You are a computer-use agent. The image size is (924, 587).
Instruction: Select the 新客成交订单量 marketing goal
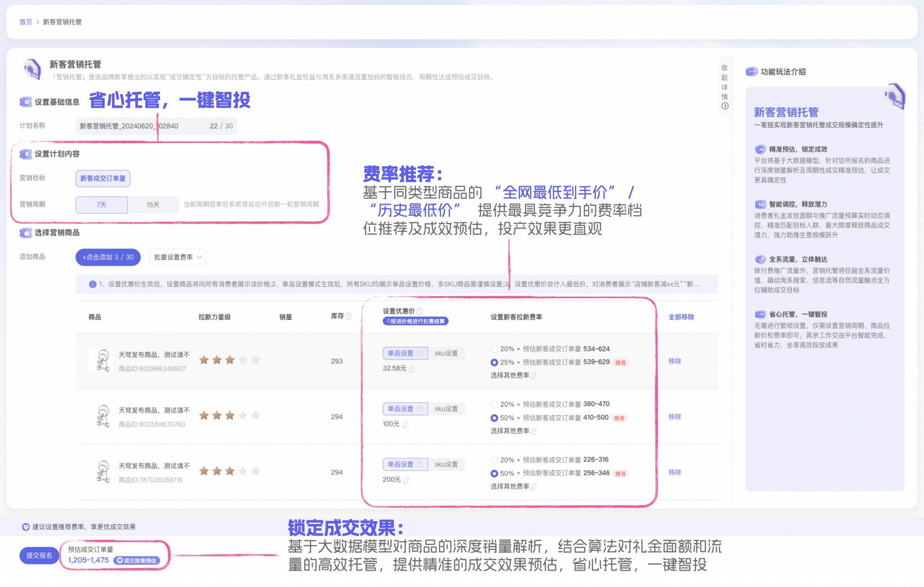[103, 178]
